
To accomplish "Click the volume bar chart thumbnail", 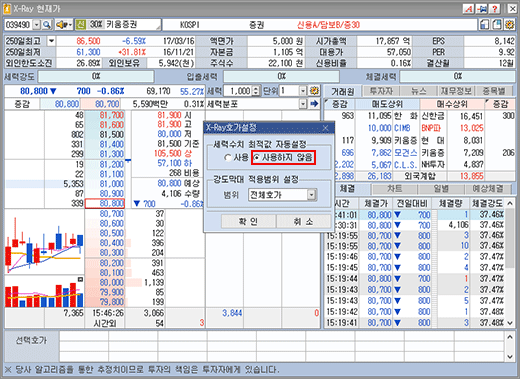I will (x=44, y=291).
